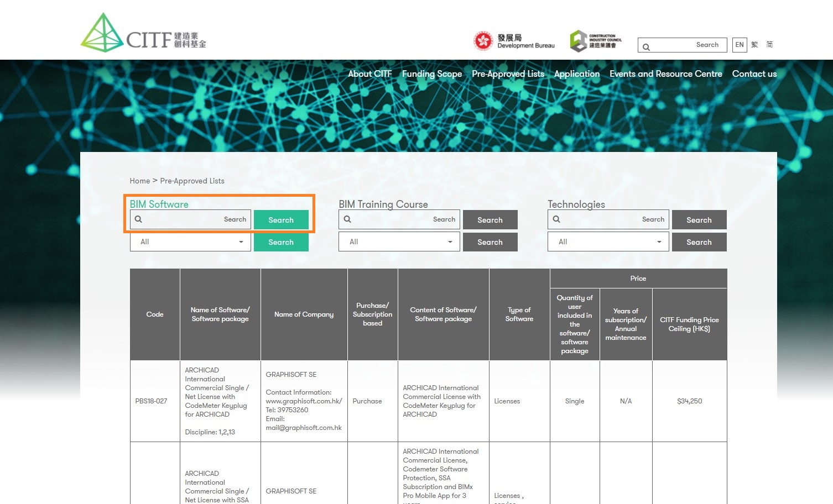
Task: Click the green highlighted BIM Software heading
Action: coord(159,204)
